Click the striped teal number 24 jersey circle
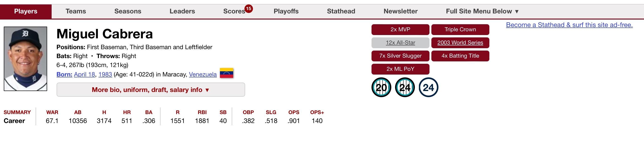 pos(405,87)
